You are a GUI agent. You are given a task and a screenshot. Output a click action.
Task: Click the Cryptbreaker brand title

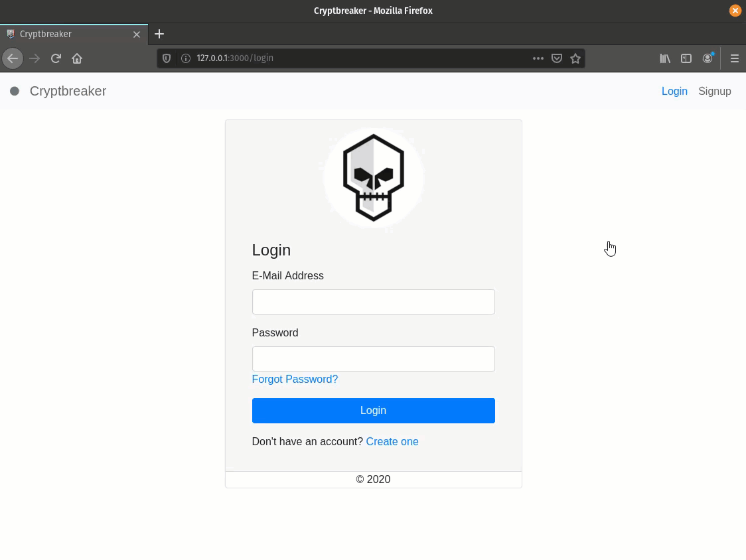(x=68, y=92)
